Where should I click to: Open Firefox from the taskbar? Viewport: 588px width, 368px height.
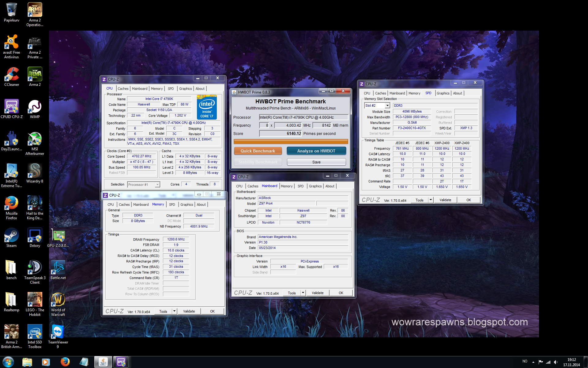click(x=65, y=362)
